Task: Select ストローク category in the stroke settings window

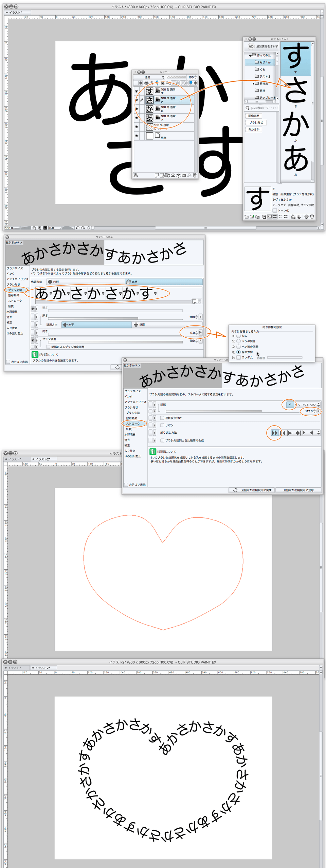Action: 133,423
